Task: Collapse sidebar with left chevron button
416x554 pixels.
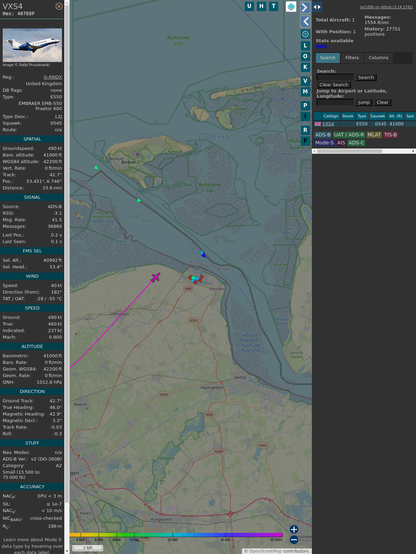Action: tap(305, 22)
